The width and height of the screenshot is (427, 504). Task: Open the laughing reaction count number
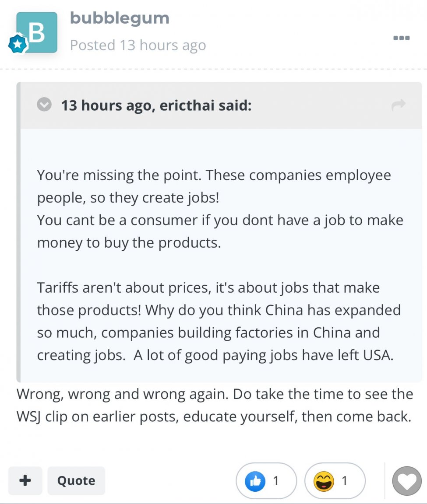click(x=345, y=481)
